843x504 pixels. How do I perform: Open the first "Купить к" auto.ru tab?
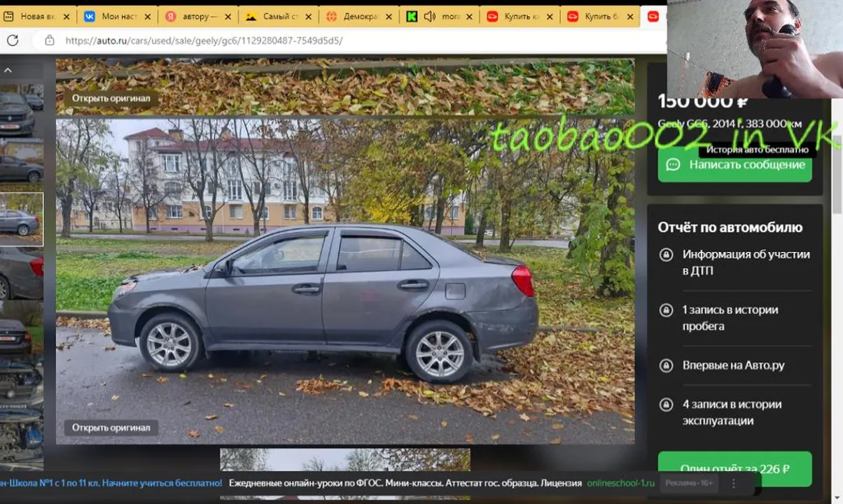[x=520, y=16]
